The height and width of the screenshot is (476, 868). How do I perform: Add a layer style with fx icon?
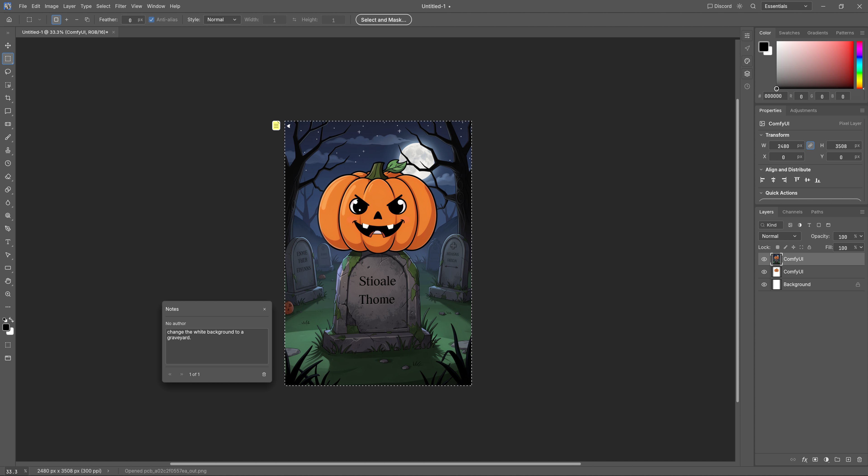click(804, 459)
